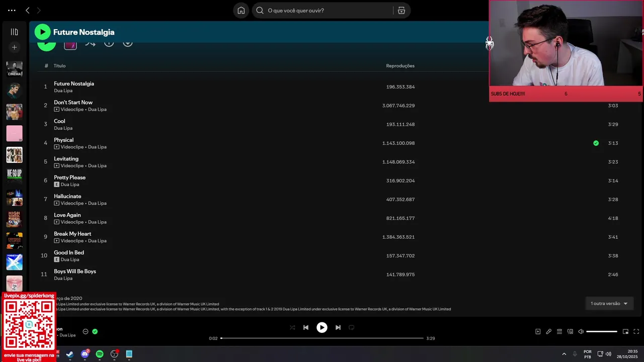The image size is (644, 362).
Task: Click the green play button beside Future Nostalgia header
Action: (x=42, y=32)
